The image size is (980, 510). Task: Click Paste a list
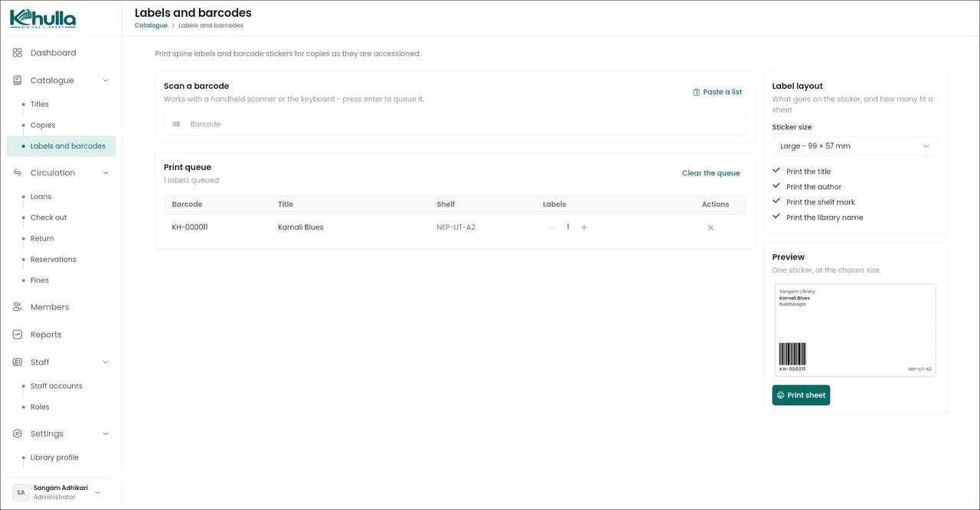click(x=717, y=92)
